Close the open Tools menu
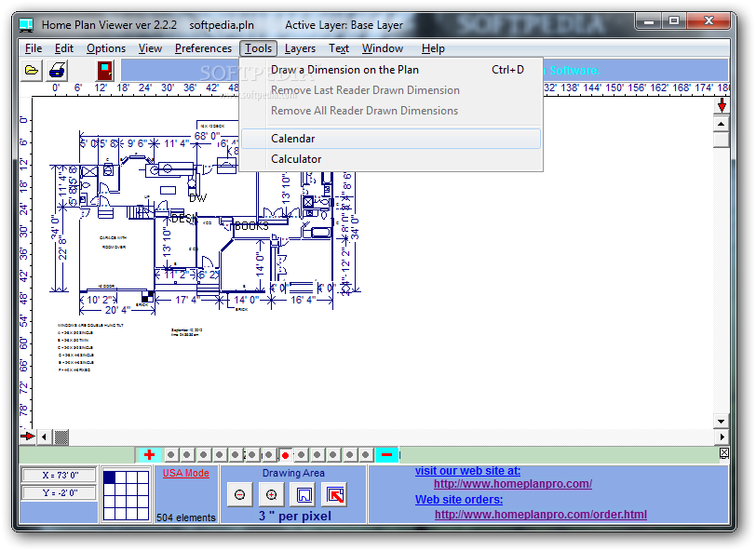 pyautogui.click(x=258, y=48)
